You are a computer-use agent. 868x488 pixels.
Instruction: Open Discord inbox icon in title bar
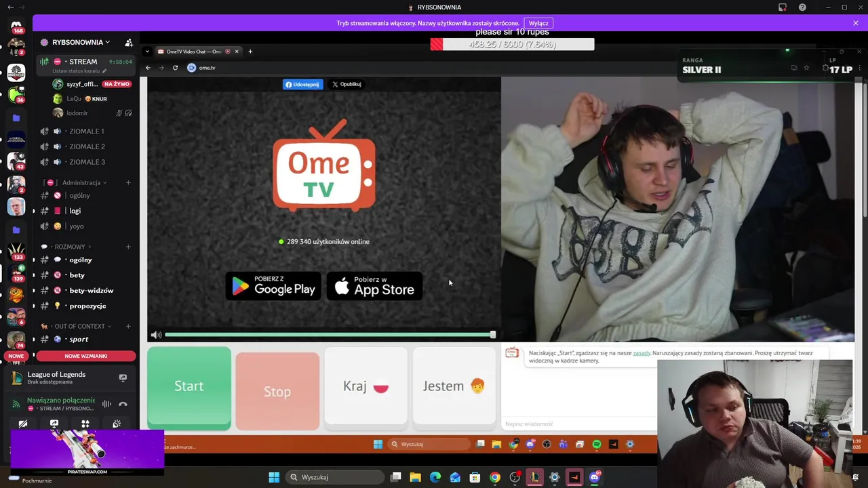pos(783,7)
